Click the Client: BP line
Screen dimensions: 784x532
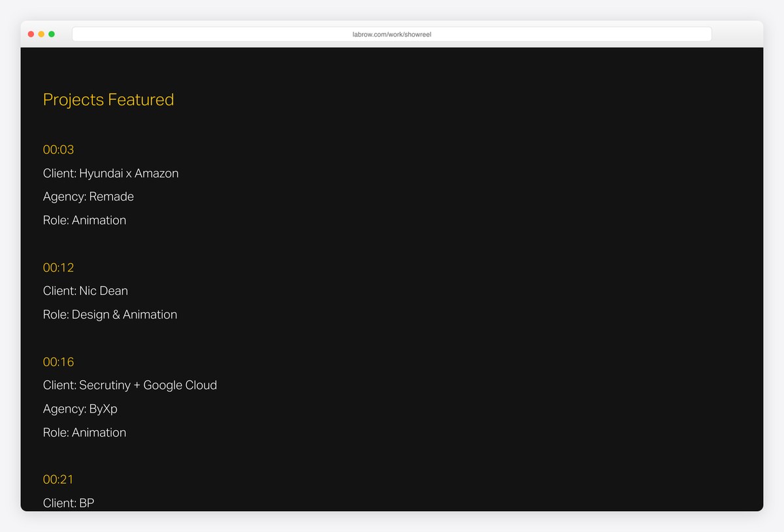(x=69, y=503)
